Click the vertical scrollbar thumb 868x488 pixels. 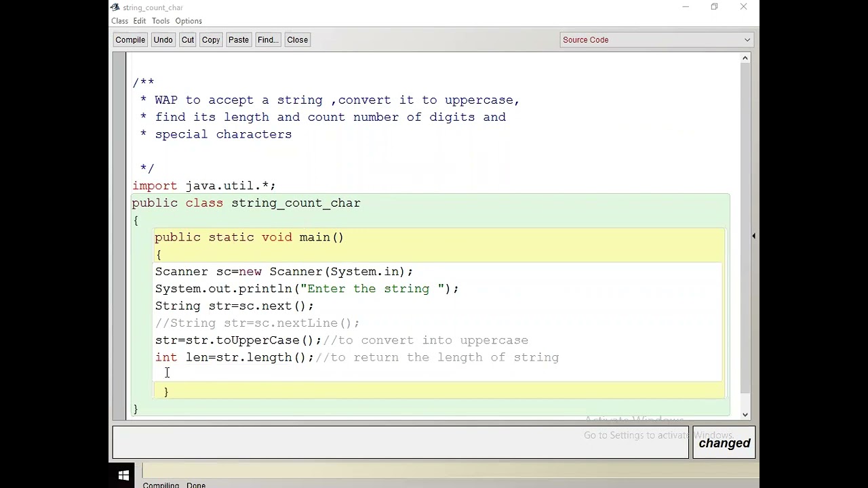[745, 228]
